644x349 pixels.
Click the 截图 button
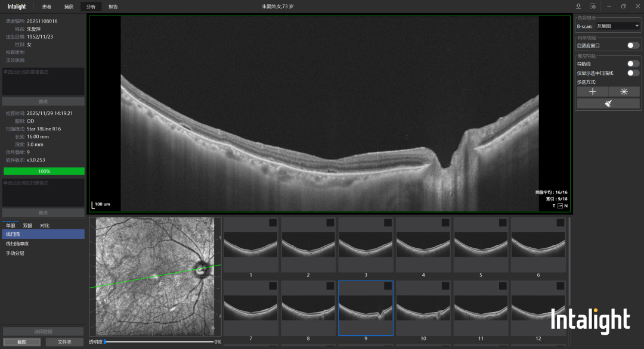pyautogui.click(x=21, y=342)
